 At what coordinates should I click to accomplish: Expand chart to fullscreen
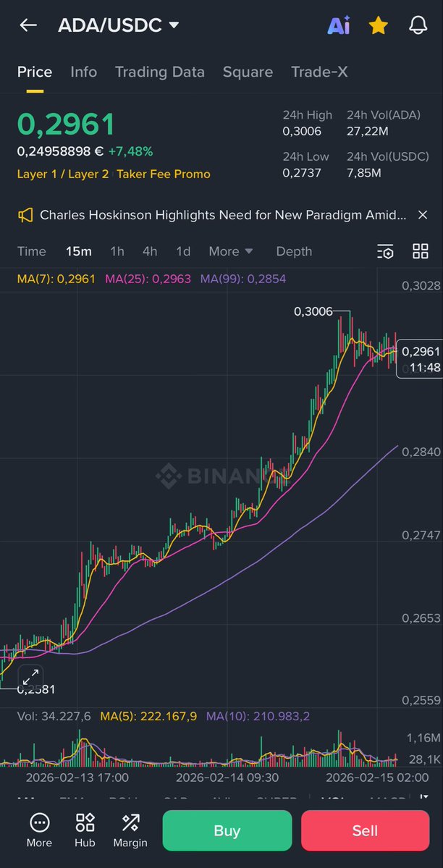click(x=30, y=676)
